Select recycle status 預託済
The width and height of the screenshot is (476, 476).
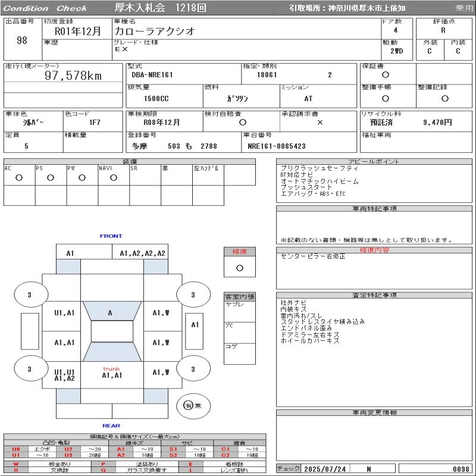tap(381, 123)
